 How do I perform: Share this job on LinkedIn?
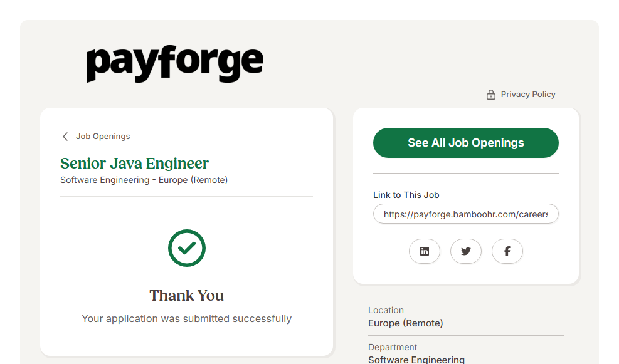(425, 251)
